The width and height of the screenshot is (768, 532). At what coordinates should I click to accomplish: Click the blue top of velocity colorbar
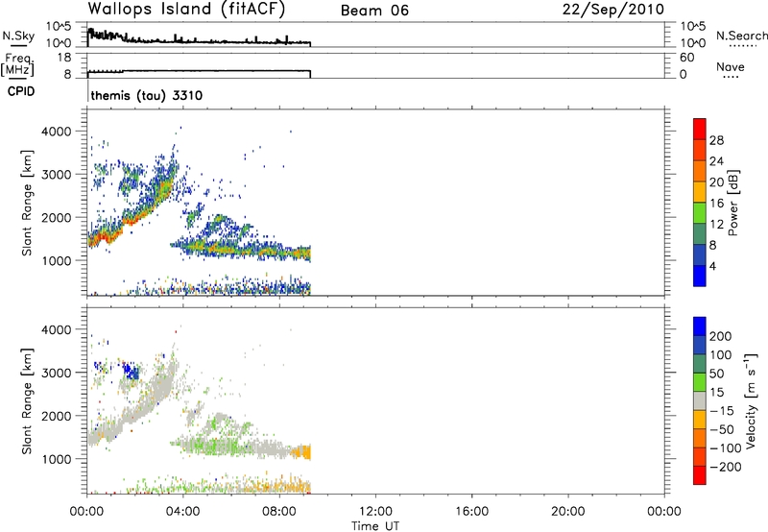tap(700, 326)
